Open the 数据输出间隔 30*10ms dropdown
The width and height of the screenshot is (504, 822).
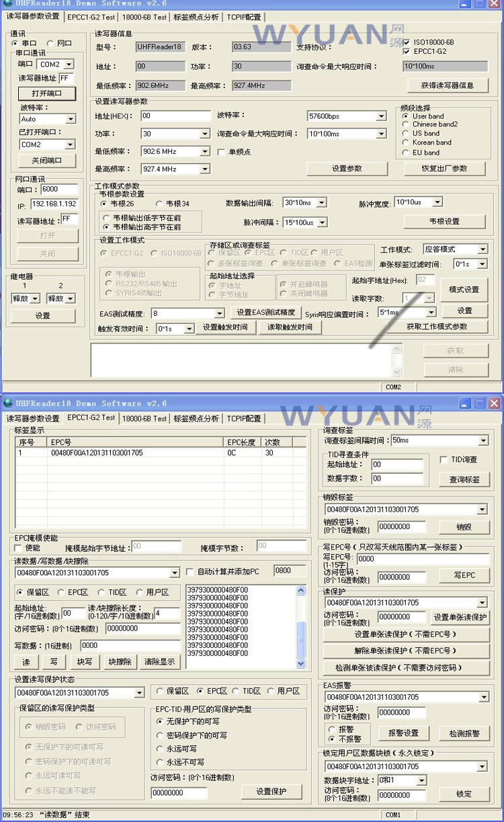321,202
